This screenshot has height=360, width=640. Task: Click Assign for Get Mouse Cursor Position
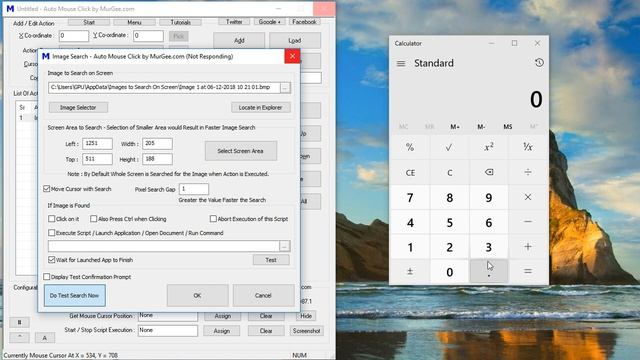tap(222, 316)
